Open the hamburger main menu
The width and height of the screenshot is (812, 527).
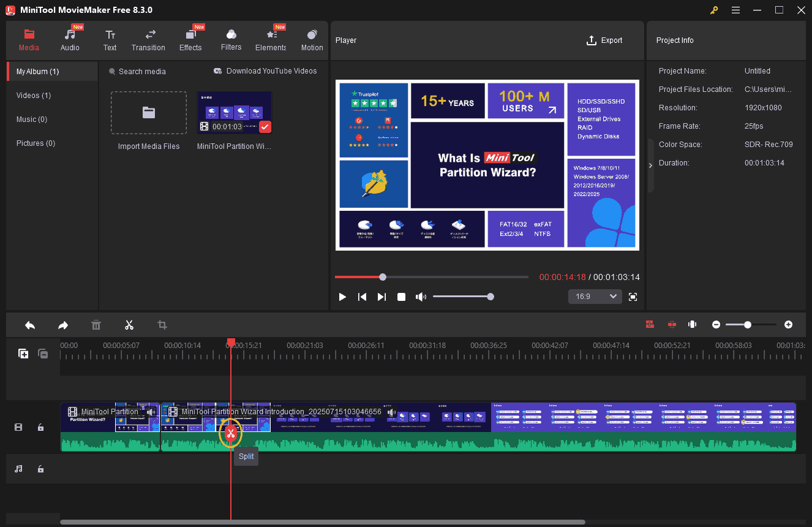click(735, 10)
